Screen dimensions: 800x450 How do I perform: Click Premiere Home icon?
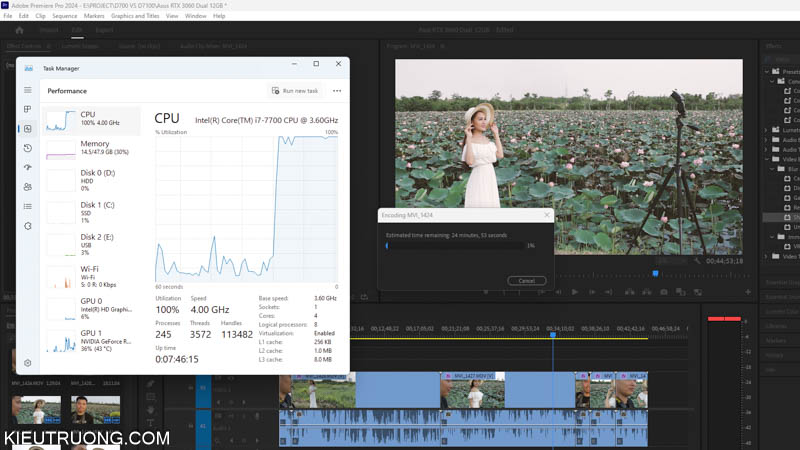pyautogui.click(x=19, y=30)
